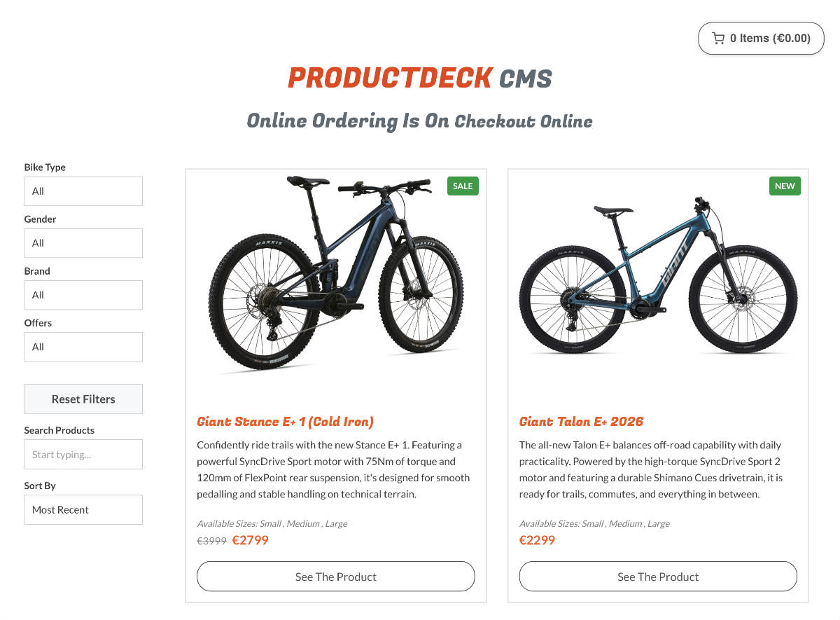The width and height of the screenshot is (840, 620).
Task: Click the ProductDeck CMS logo heading
Action: point(419,78)
